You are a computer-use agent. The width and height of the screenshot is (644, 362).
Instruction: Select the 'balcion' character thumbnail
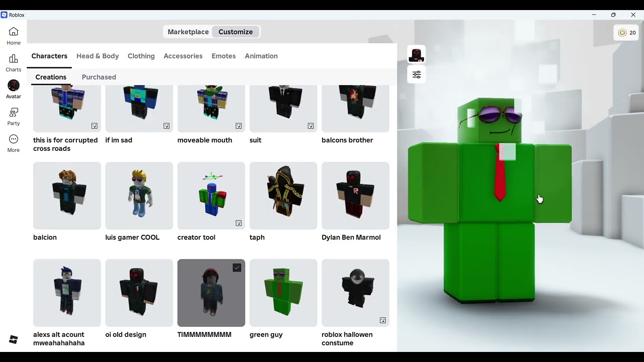[x=67, y=196]
